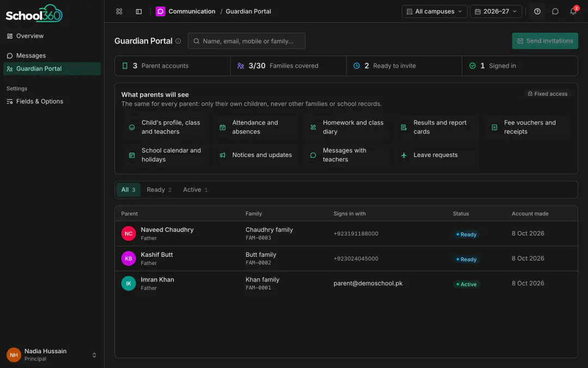
Task: Click the Notices megaphone icon
Action: (x=222, y=155)
